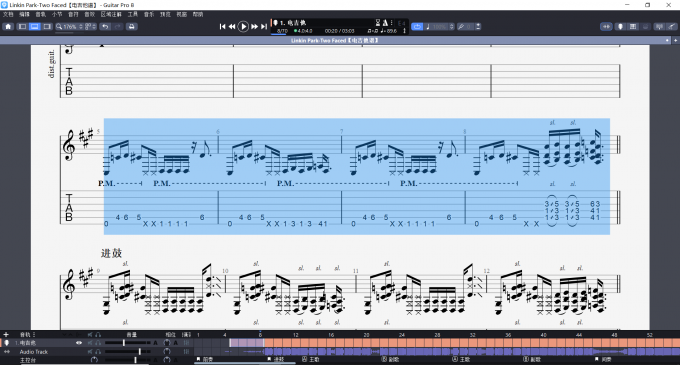Mute track 1 电吉他 speaker icon
The height and width of the screenshot is (365, 680).
click(x=90, y=342)
